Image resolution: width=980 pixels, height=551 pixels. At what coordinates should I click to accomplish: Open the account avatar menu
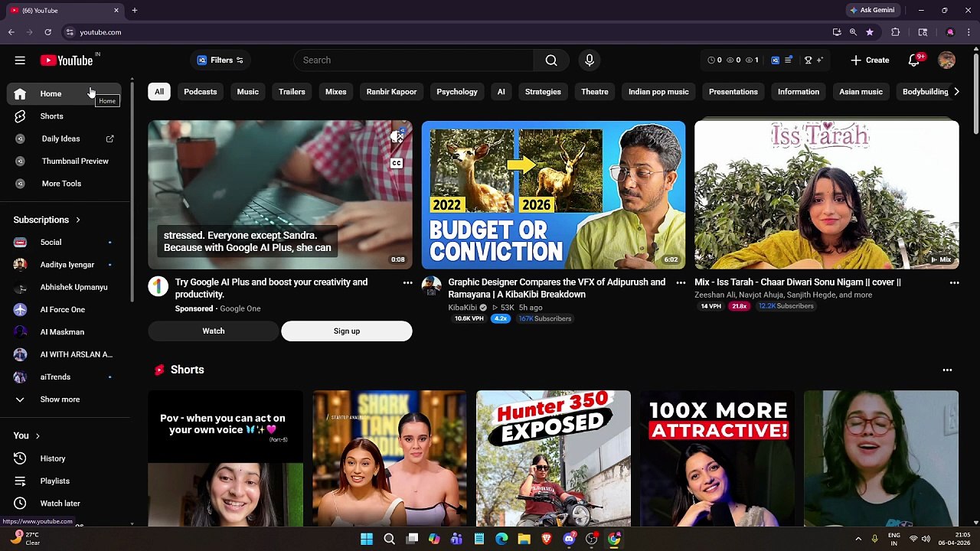pyautogui.click(x=947, y=60)
